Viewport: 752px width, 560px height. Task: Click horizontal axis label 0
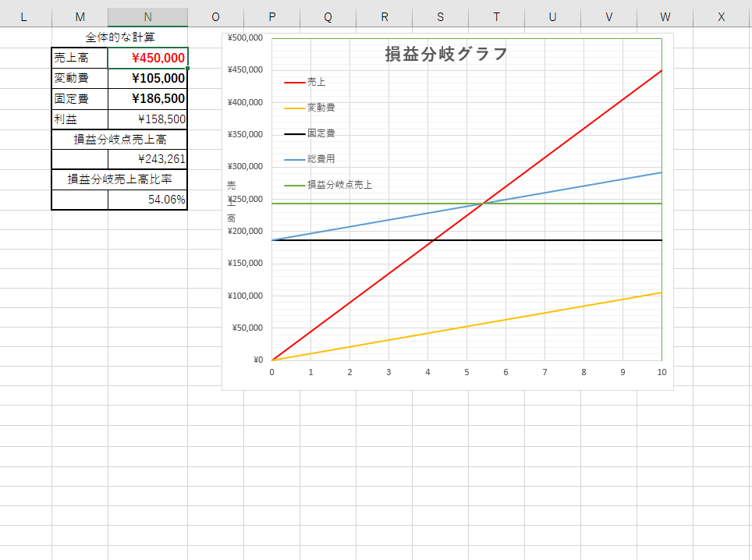tap(272, 373)
